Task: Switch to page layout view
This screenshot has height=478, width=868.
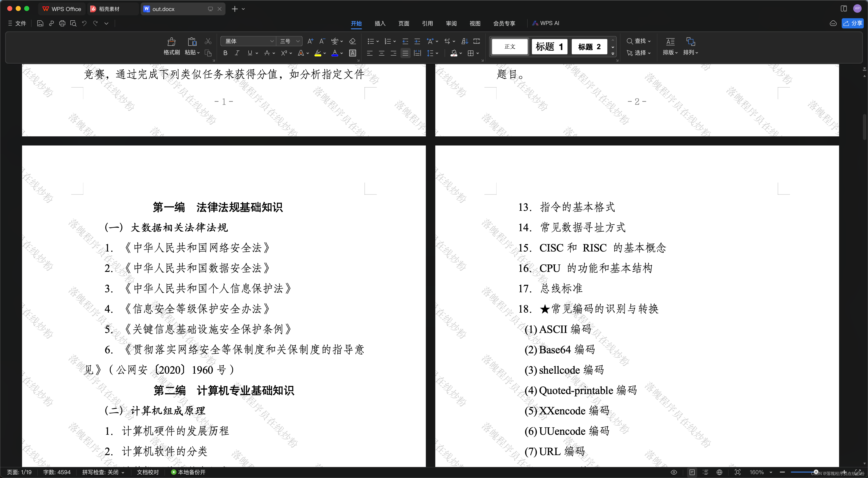Action: tap(692, 472)
